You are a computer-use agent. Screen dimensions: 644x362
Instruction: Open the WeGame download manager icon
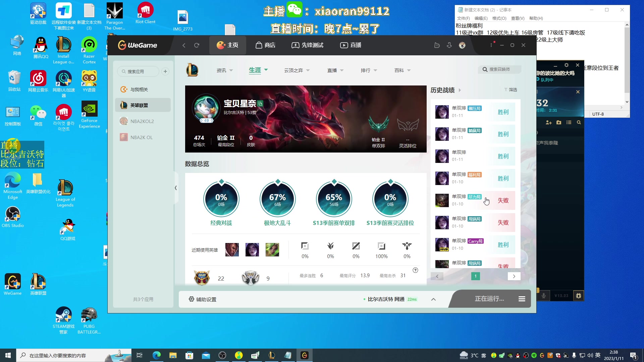pos(449,45)
